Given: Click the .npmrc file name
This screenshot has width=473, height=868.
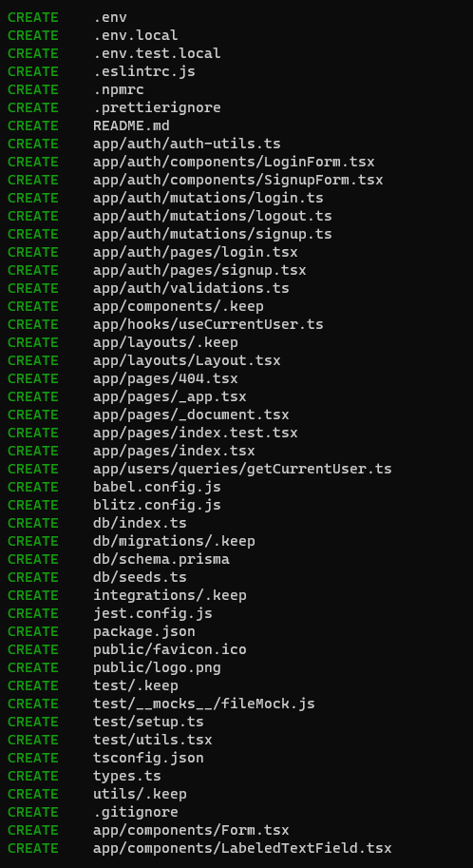Looking at the screenshot, I should pos(119,89).
